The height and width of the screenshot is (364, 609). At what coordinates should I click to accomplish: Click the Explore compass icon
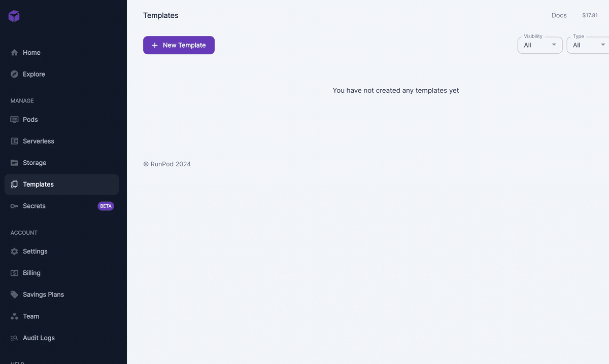(14, 74)
